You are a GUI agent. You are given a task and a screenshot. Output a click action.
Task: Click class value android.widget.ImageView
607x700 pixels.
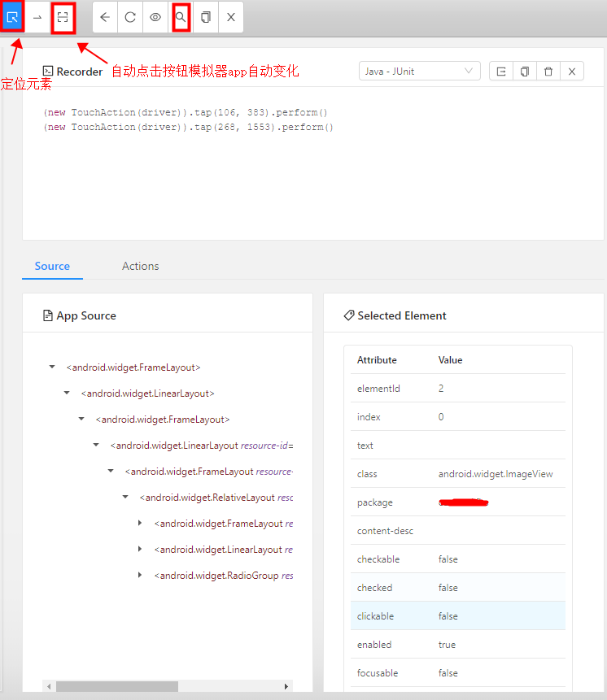496,474
